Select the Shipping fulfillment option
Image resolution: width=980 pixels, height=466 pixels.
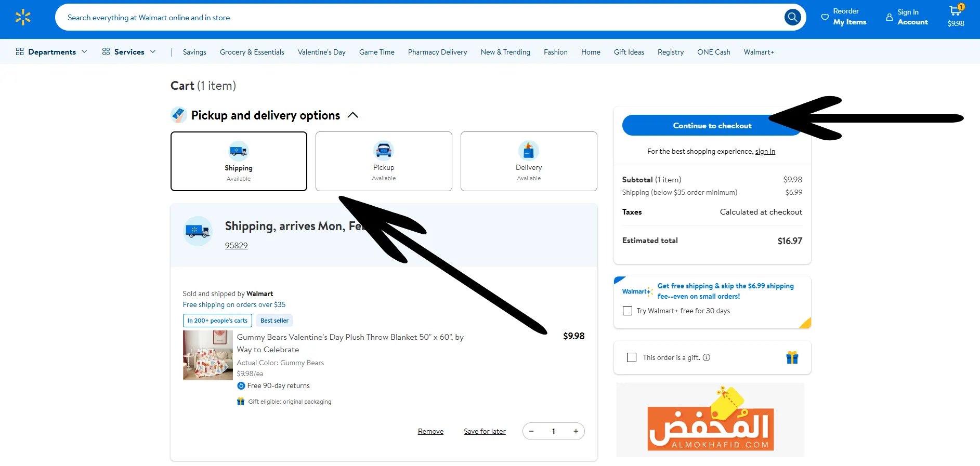click(x=239, y=161)
